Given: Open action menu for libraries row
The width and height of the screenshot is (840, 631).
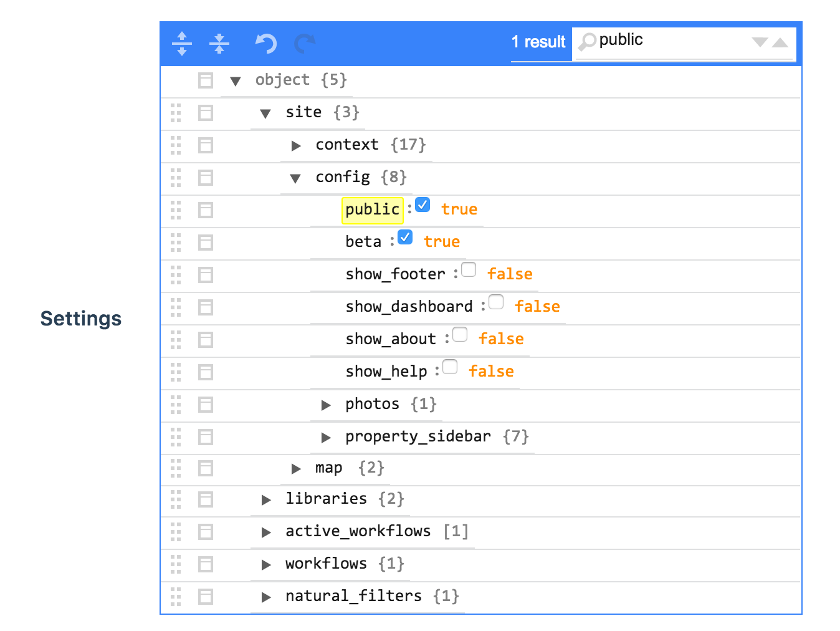Looking at the screenshot, I should coord(206,499).
